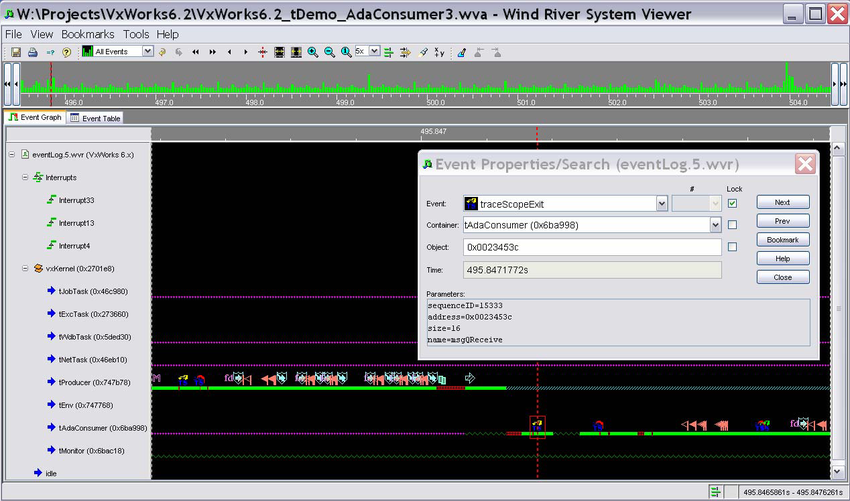Open the Help menu

(168, 34)
